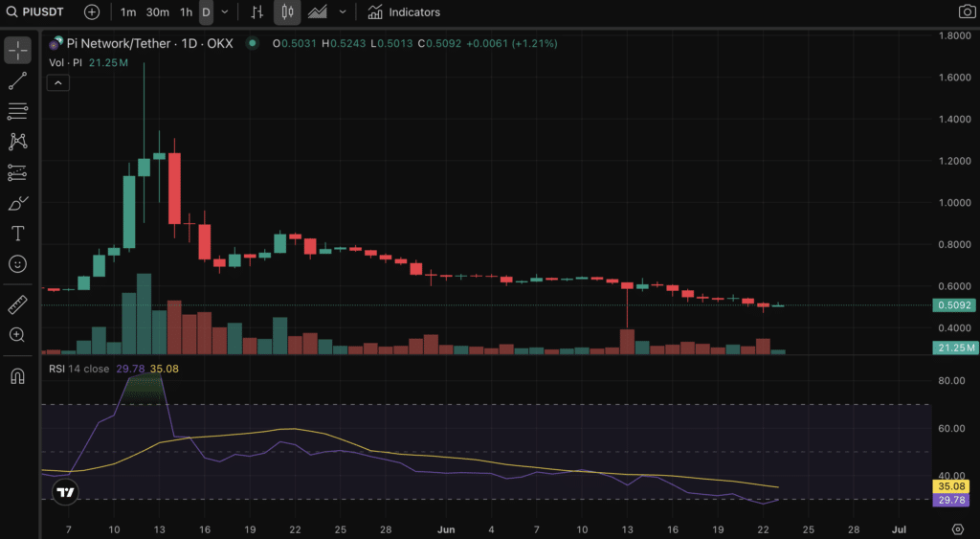Select the area chart style icon

click(318, 11)
